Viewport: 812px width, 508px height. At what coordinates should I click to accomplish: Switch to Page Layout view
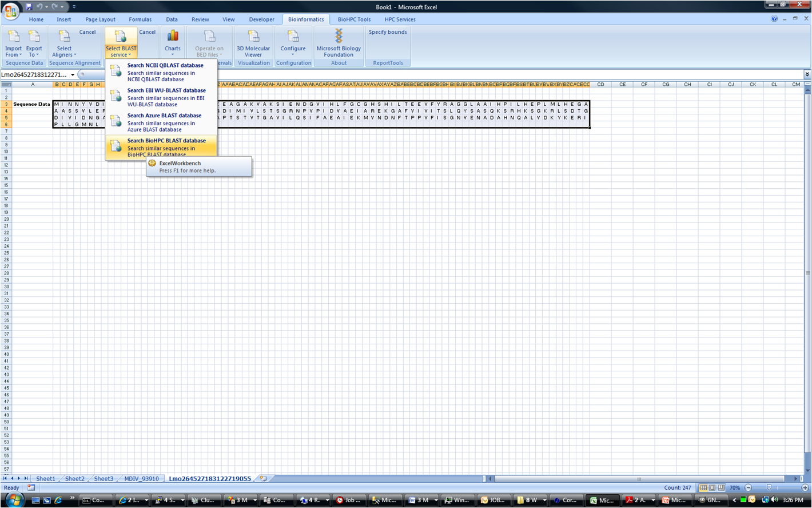713,488
